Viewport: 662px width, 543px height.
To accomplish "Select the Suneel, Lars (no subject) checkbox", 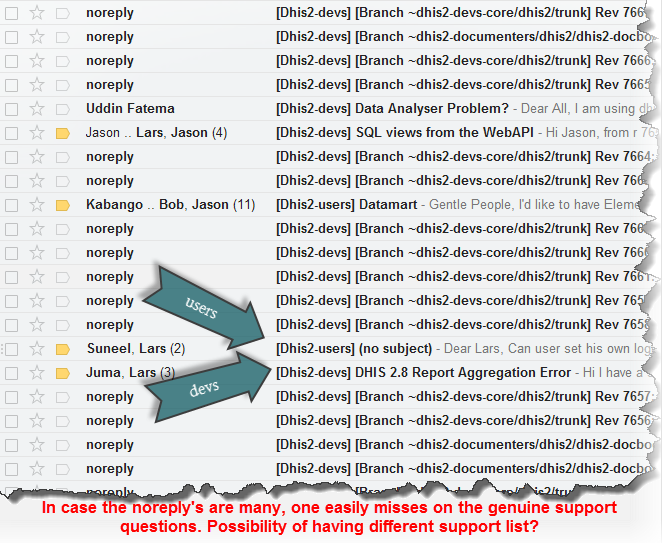I will tap(11, 349).
